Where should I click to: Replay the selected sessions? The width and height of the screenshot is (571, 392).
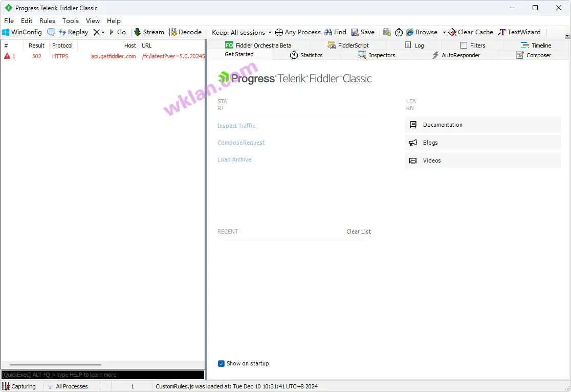[73, 32]
